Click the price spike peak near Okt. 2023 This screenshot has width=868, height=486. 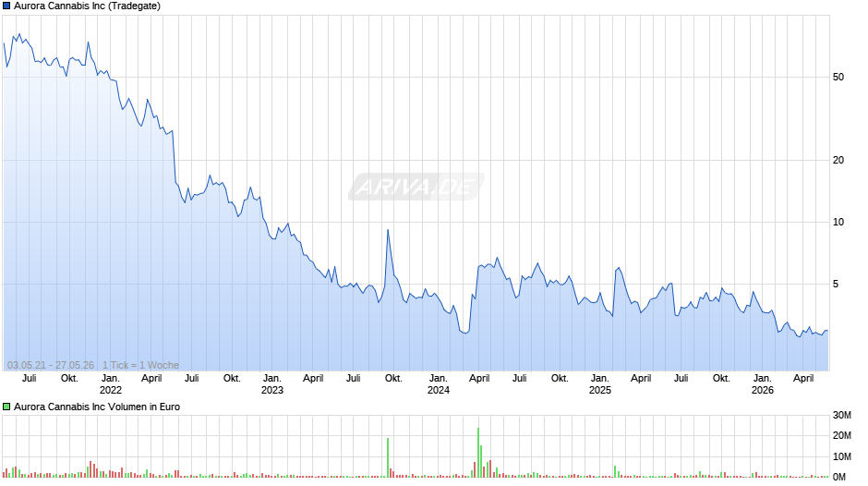[x=388, y=230]
